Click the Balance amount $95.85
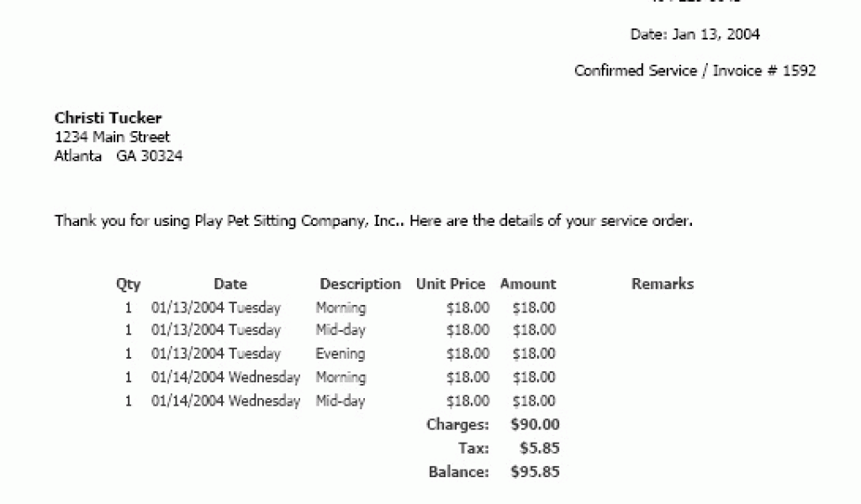The height and width of the screenshot is (504, 861). point(535,471)
